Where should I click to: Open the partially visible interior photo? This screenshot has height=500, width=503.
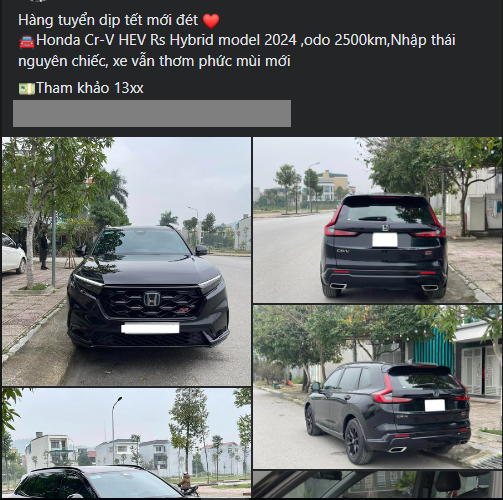tap(378, 484)
